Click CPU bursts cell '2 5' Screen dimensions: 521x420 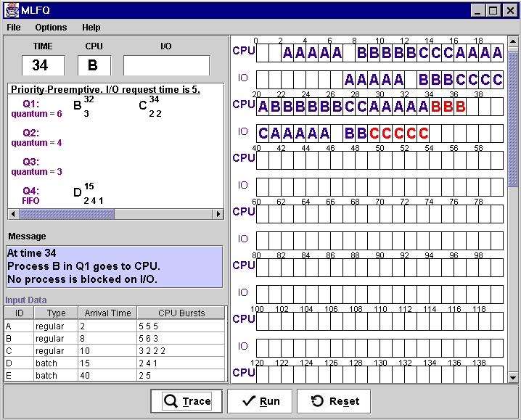pyautogui.click(x=181, y=375)
